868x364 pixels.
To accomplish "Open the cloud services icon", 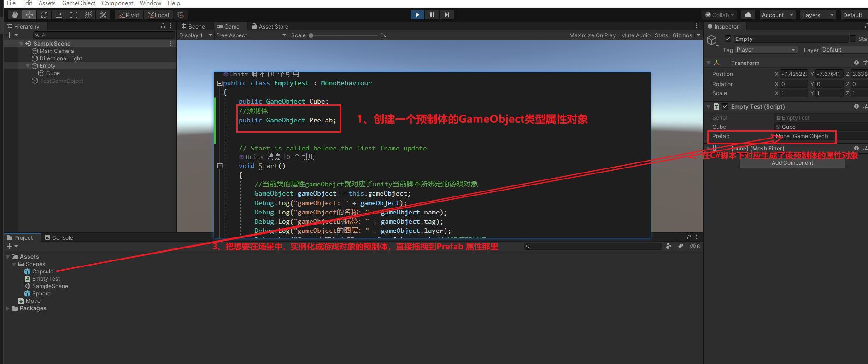I will click(x=748, y=15).
